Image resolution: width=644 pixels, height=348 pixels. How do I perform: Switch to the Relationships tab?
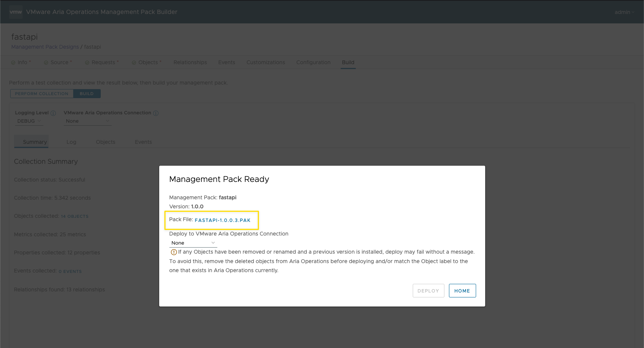[190, 62]
